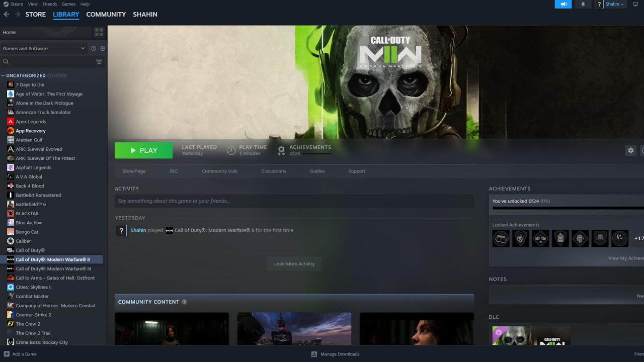Click the last locked achievement moon icon

pyautogui.click(x=620, y=238)
